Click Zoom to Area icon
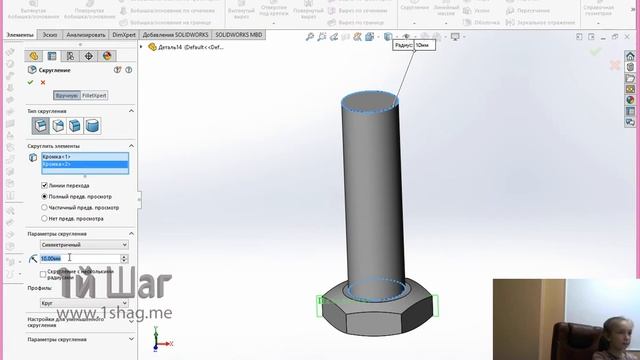Screen dimensions: 640x360 322,37
